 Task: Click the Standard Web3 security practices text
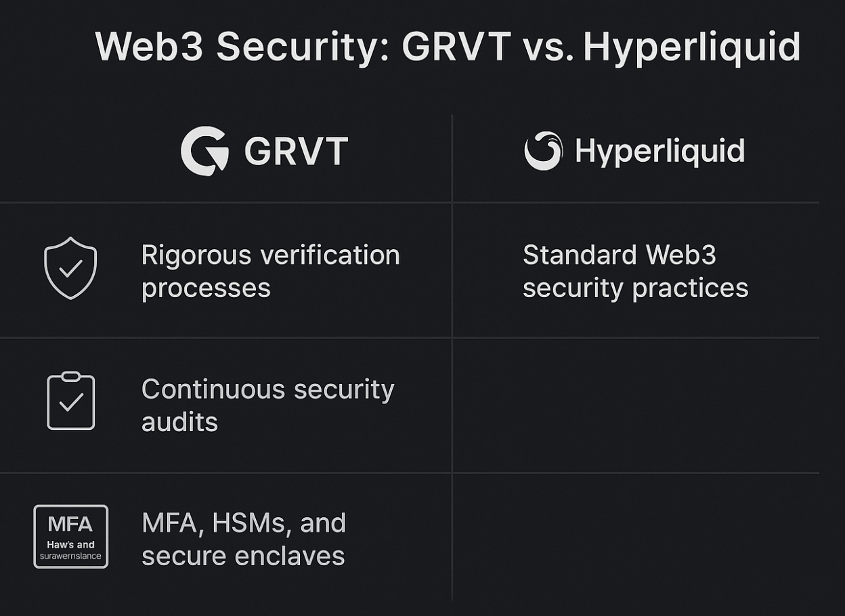point(635,271)
